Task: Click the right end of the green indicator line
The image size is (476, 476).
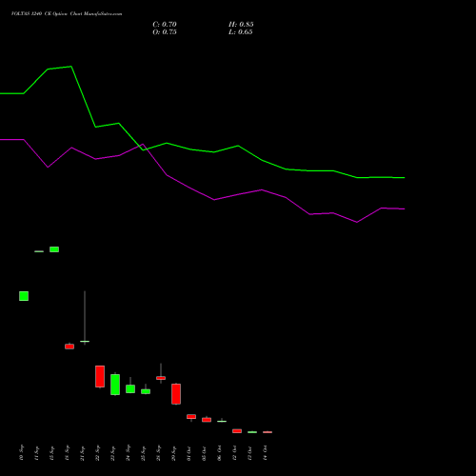Action: (405, 178)
